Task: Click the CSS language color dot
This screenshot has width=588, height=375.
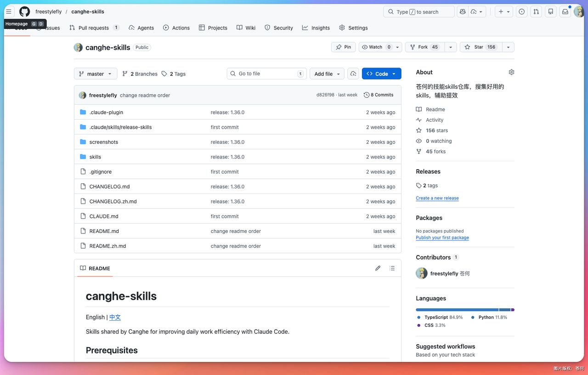Action: [x=419, y=325]
